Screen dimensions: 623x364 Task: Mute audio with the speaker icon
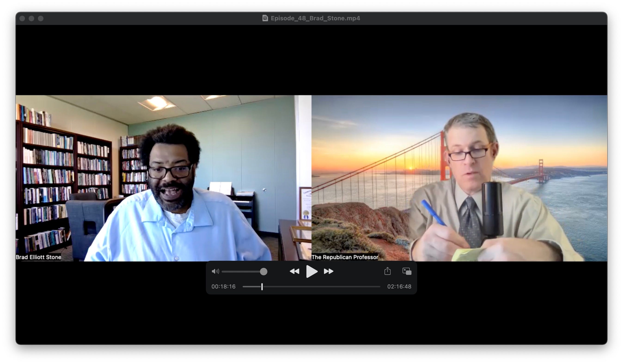[215, 271]
